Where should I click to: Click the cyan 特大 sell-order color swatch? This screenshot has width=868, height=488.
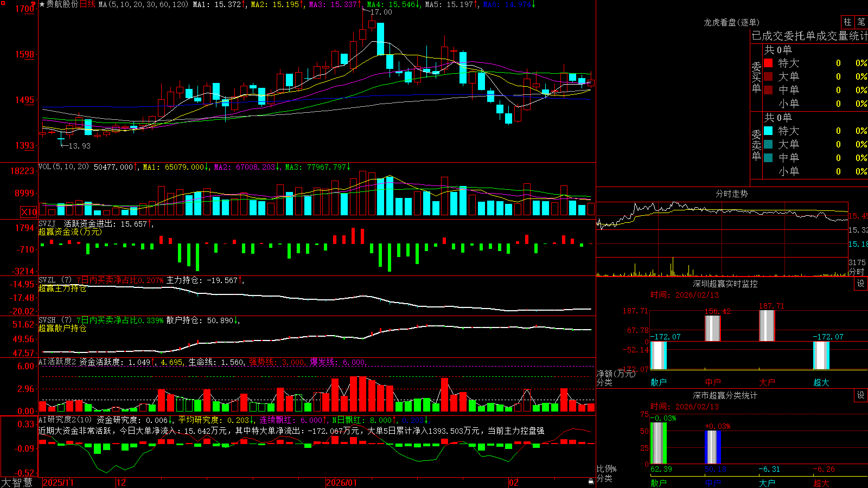[768, 131]
